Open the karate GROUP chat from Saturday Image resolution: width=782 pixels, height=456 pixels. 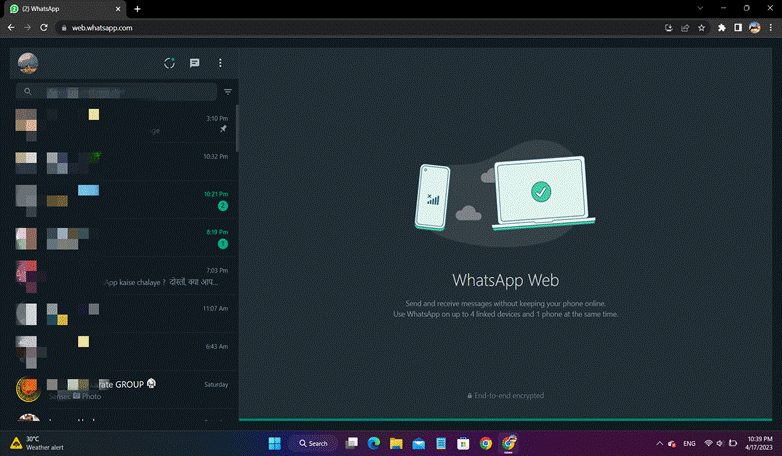click(x=124, y=390)
